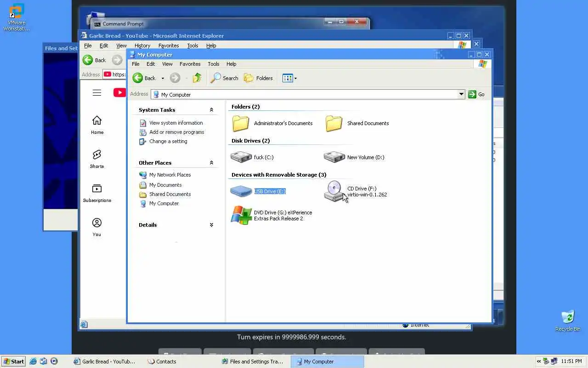Screen dimensions: 588x368
Task: Open Edit menu in Internet Explorer window
Action: (104, 46)
